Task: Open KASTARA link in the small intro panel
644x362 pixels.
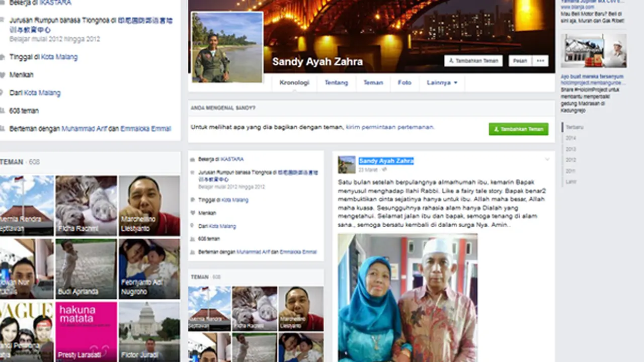Action: (232, 159)
